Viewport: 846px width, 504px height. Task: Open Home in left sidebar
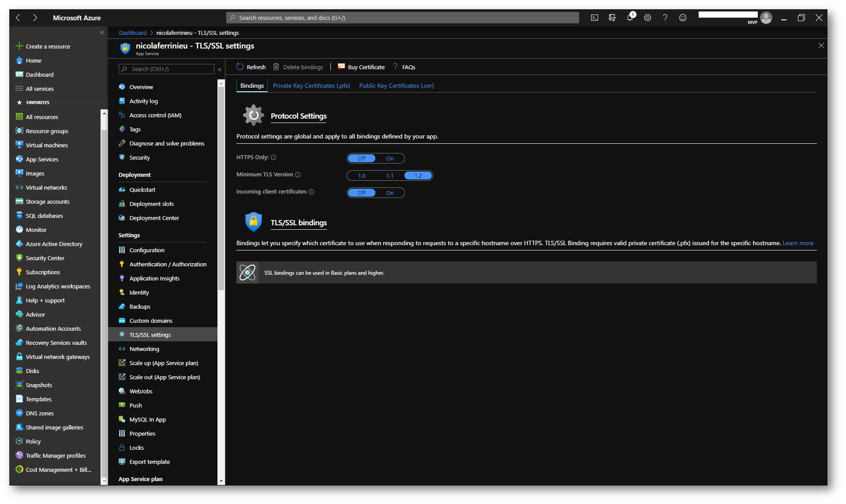34,60
